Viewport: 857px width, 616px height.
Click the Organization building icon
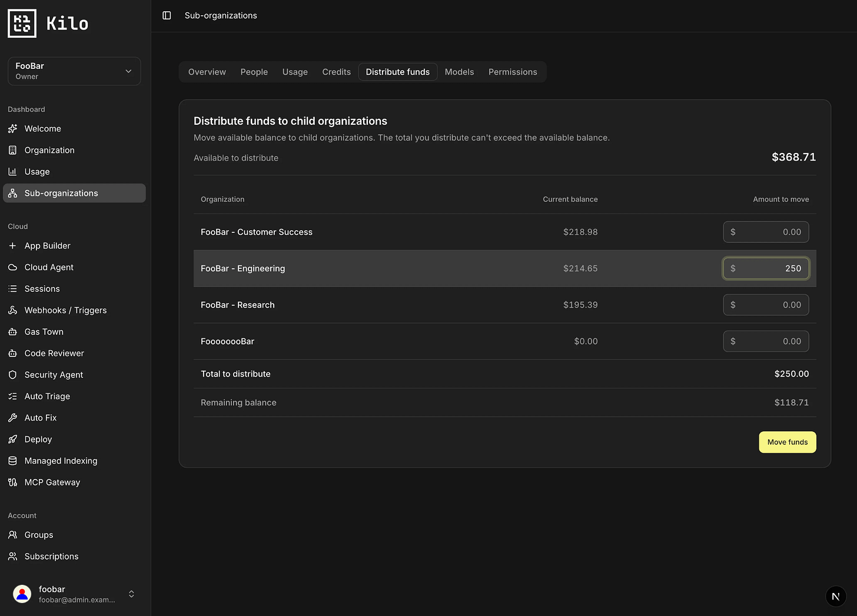[12, 150]
